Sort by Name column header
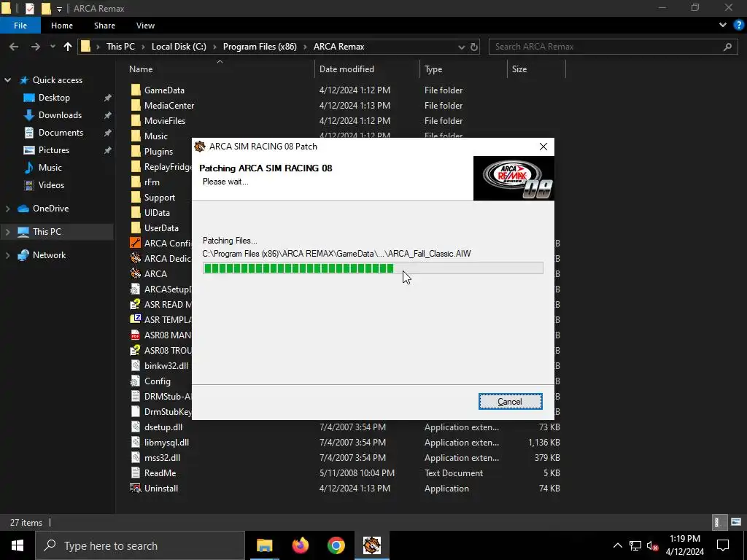Image resolution: width=747 pixels, height=560 pixels. tap(141, 69)
